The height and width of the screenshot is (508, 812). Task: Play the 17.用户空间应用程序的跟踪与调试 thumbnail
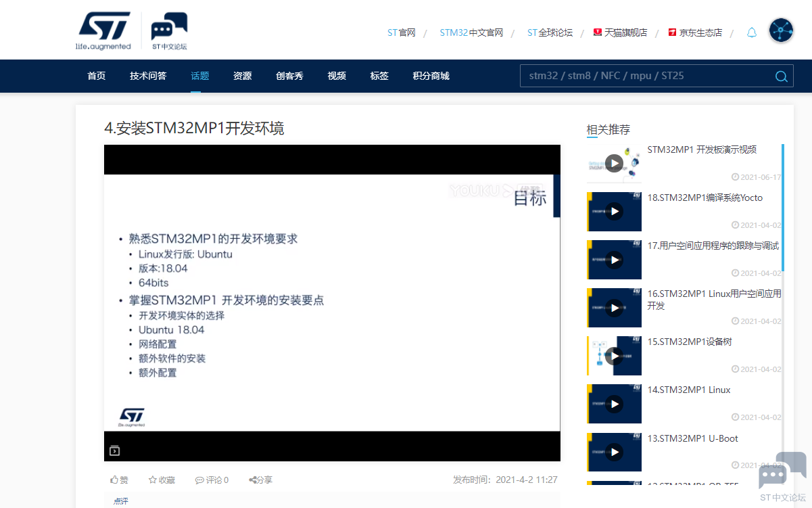(x=614, y=260)
